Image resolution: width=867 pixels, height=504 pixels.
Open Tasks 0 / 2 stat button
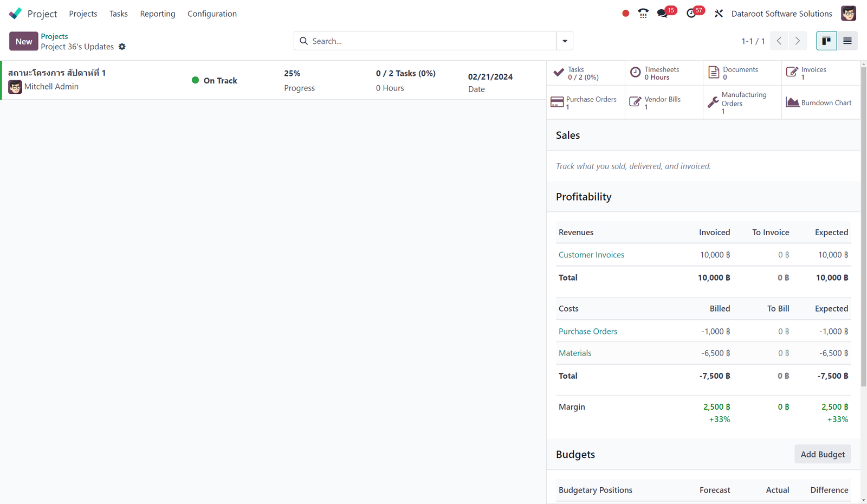(x=586, y=73)
